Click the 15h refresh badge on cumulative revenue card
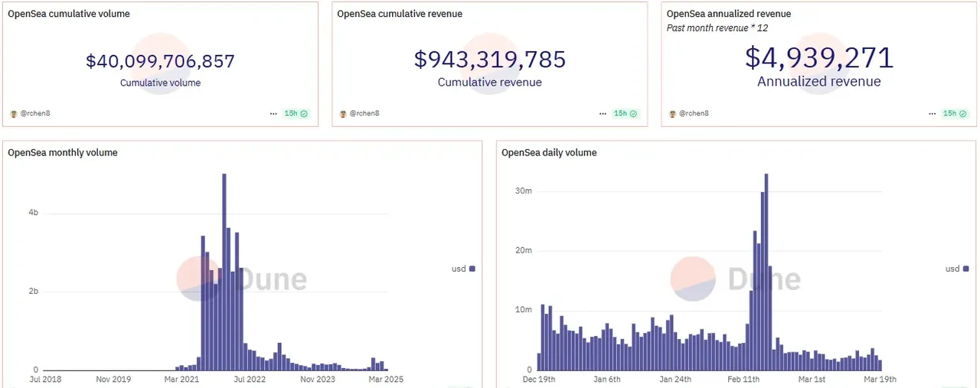This screenshot has height=388, width=980. (626, 113)
